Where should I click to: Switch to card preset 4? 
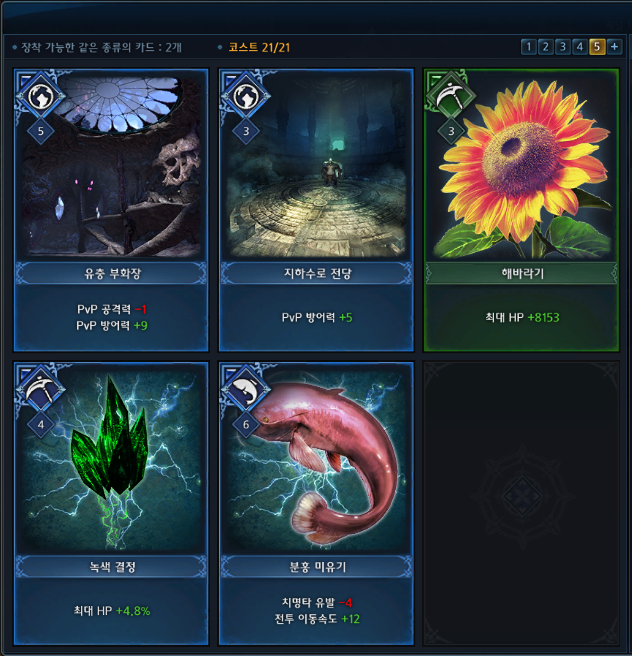580,46
